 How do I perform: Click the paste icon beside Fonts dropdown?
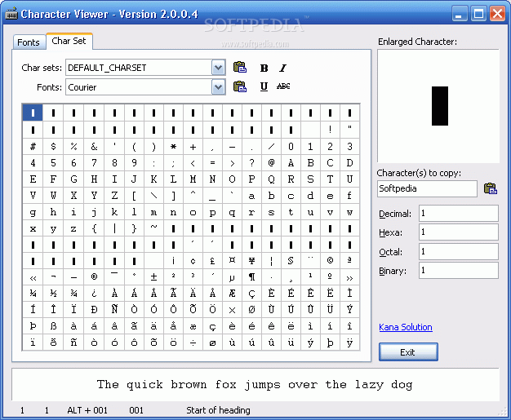click(x=240, y=86)
